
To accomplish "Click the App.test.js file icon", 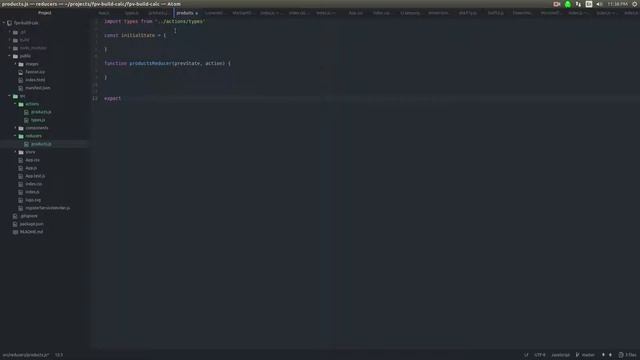I will click(21, 176).
